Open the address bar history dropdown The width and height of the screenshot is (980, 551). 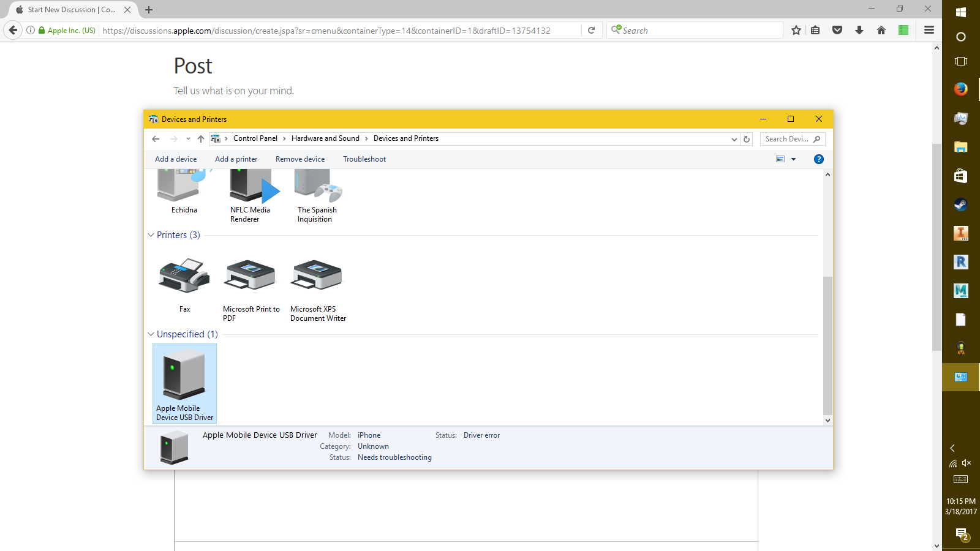[734, 139]
